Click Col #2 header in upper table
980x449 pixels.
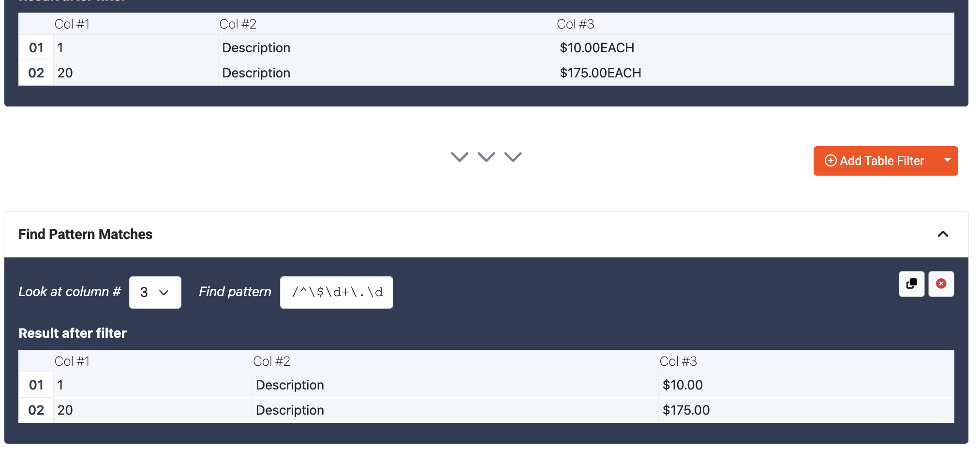click(x=238, y=24)
